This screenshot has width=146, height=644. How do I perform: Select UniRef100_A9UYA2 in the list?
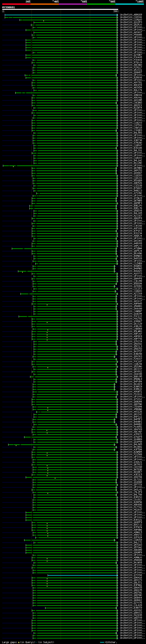[131, 98]
